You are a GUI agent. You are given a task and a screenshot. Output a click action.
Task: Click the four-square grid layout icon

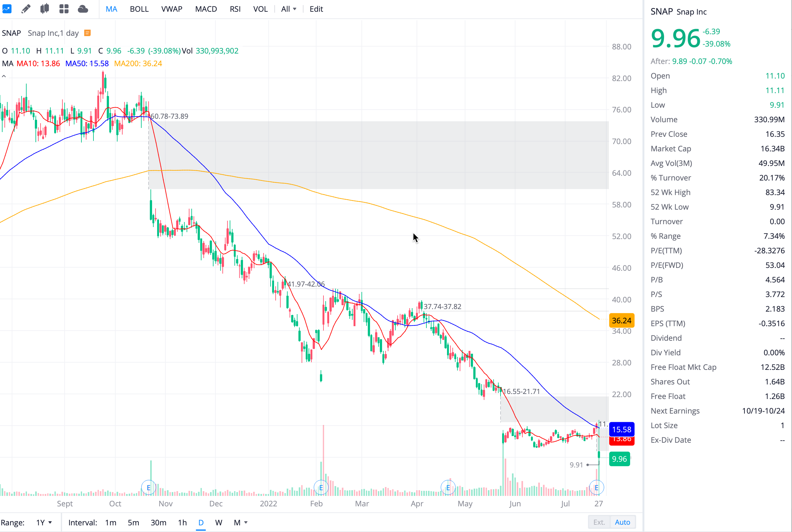(64, 9)
